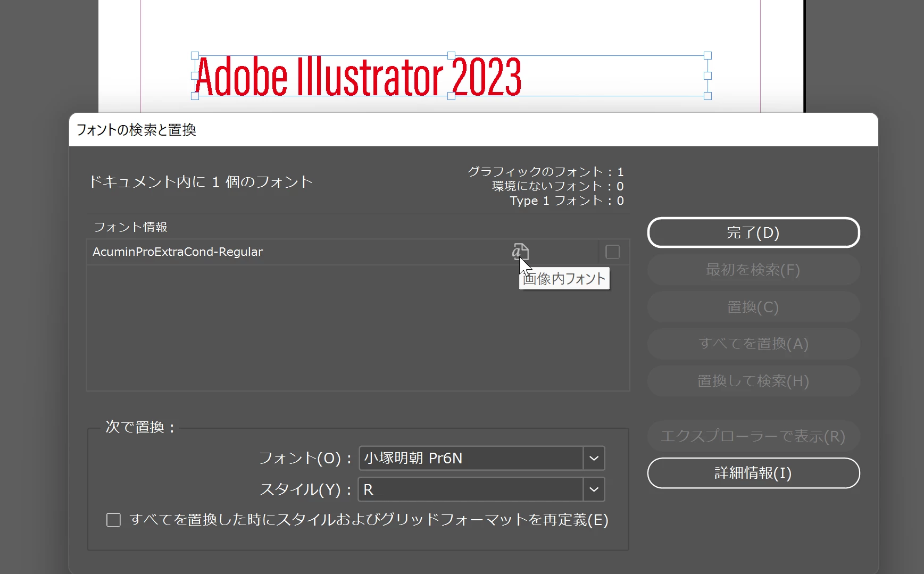Click the 置換(C) button
This screenshot has height=574, width=924.
coord(753,307)
